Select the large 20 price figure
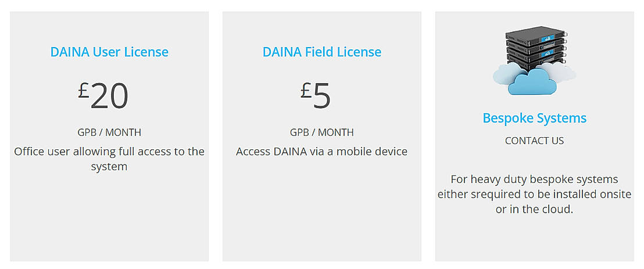 click(109, 96)
